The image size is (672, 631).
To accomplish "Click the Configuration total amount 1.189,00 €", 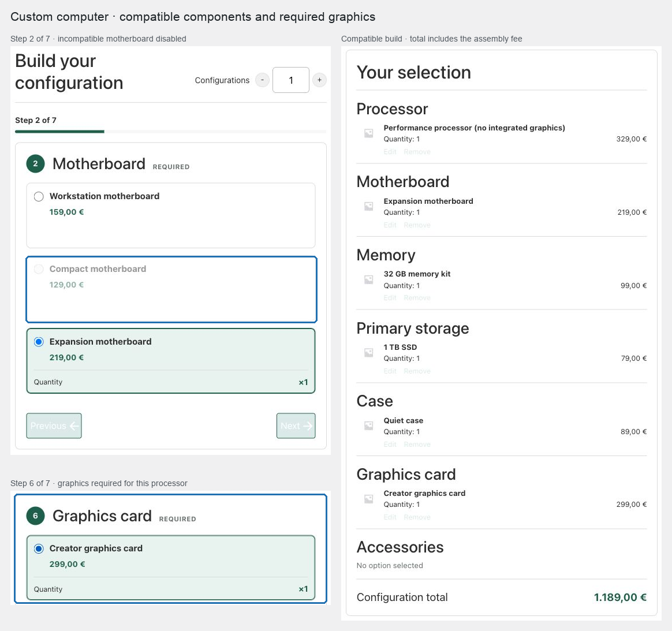I will 620,597.
